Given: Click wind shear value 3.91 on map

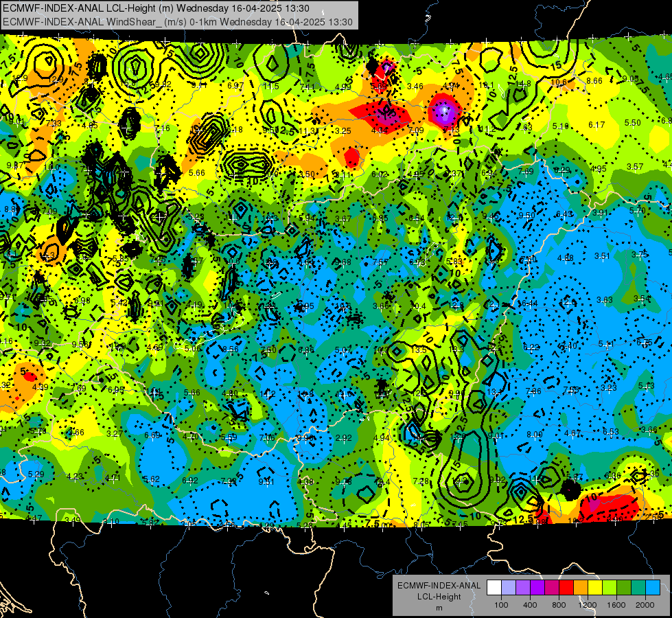Looking at the screenshot, I should (601, 213).
